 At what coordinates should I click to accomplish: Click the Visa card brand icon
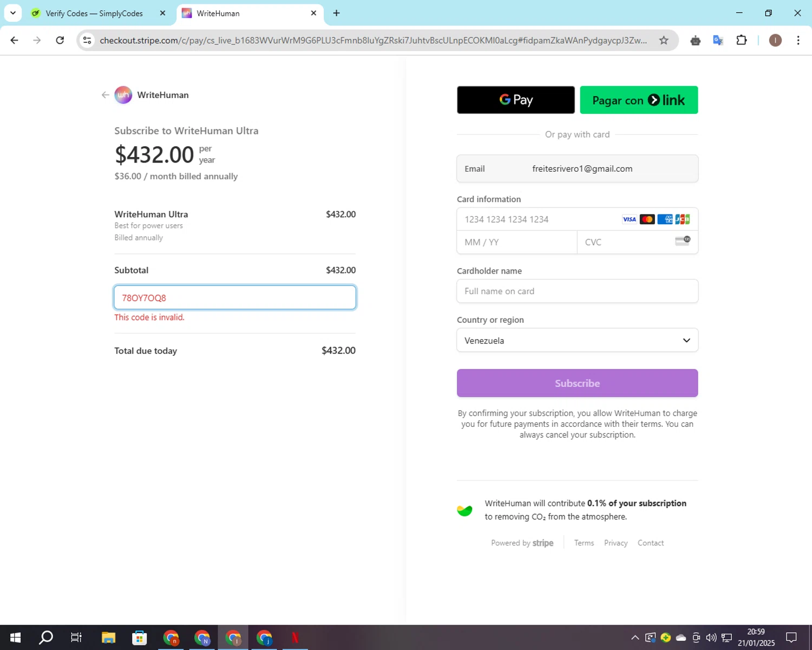pyautogui.click(x=629, y=219)
